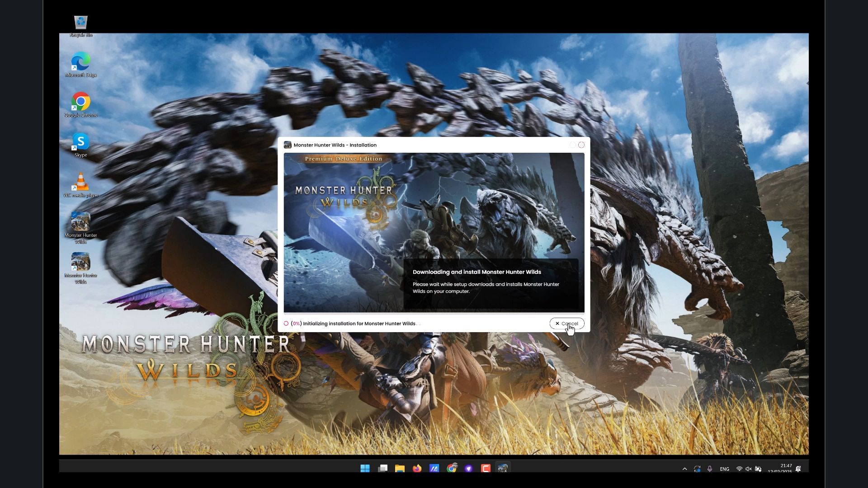Click the installer title bar app icon
Viewport: 868px width, 488px height.
click(288, 145)
